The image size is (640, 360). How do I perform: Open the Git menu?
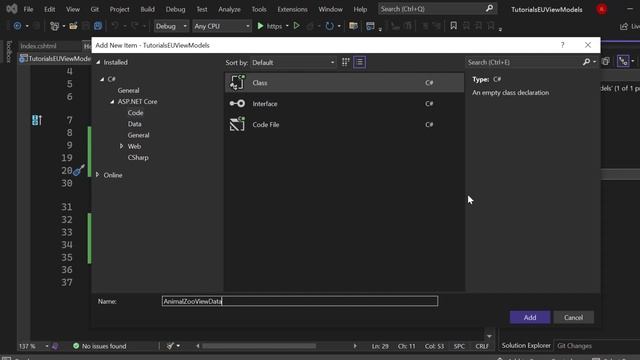pos(95,9)
